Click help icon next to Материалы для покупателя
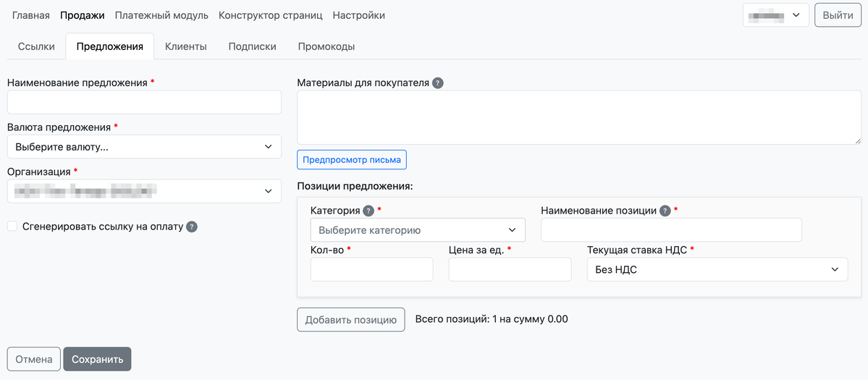The height and width of the screenshot is (380, 868). coord(438,83)
